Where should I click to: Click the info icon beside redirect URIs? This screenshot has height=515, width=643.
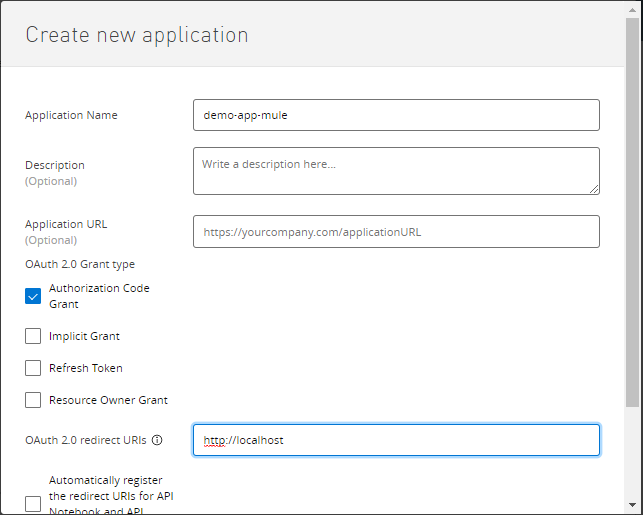tap(157, 440)
